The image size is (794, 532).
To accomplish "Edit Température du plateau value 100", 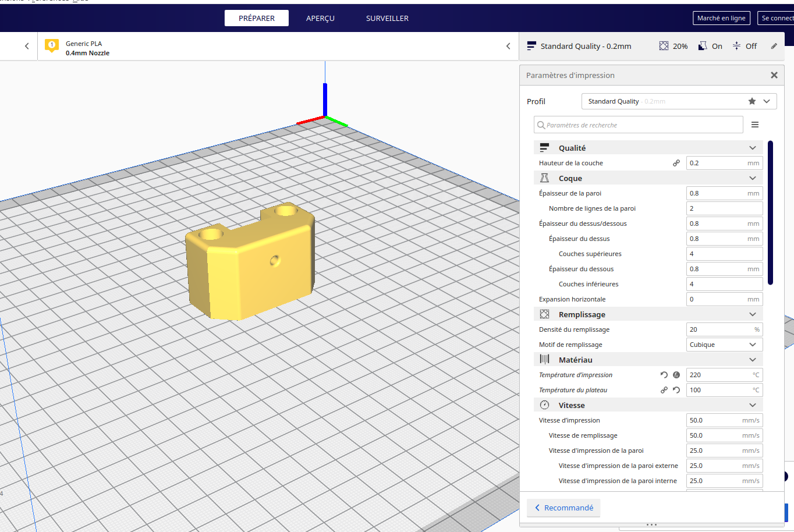I will pyautogui.click(x=724, y=390).
